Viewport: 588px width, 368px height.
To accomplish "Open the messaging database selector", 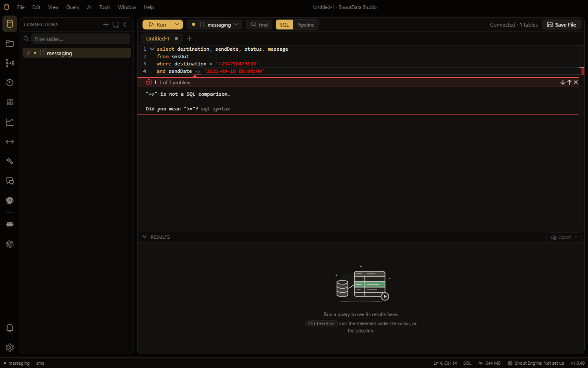I will pos(215,25).
